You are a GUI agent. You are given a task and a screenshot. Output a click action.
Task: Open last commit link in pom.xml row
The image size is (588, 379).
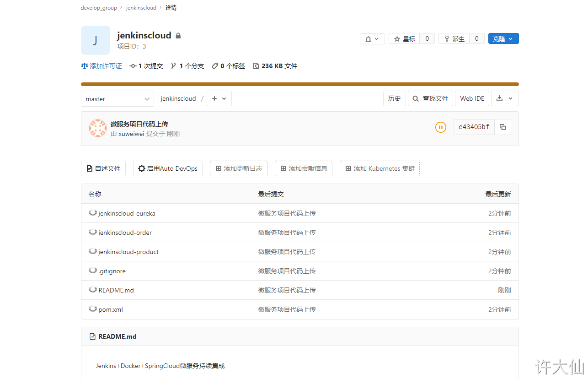point(287,309)
